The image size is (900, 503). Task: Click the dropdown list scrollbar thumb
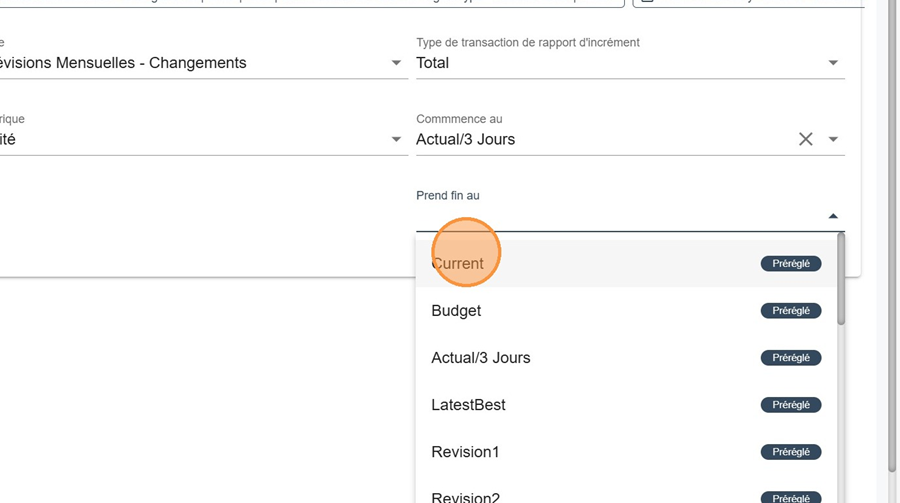click(x=841, y=278)
